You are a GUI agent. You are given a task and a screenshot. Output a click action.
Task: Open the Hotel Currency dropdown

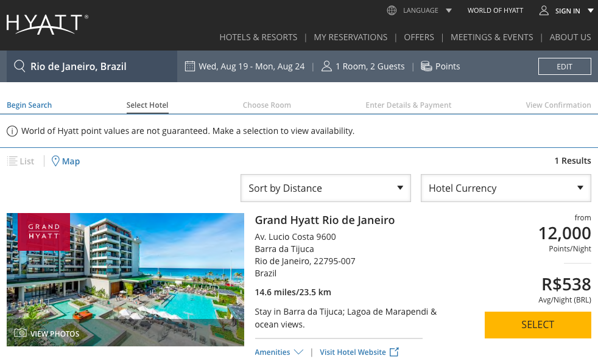coord(506,188)
